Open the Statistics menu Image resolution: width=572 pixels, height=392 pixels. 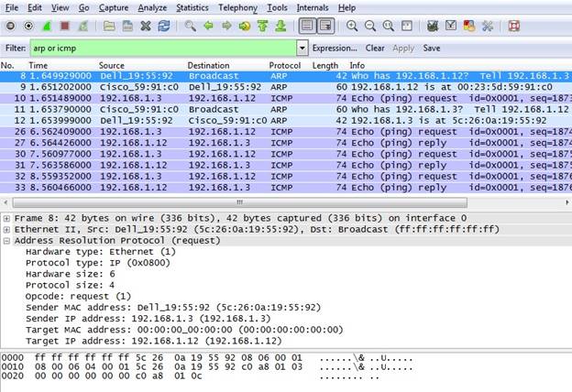[x=192, y=7]
